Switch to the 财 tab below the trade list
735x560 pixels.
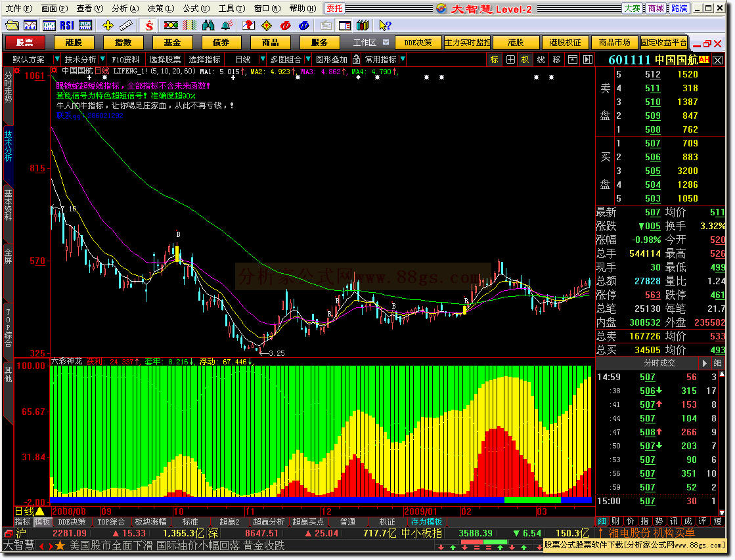(x=616, y=521)
